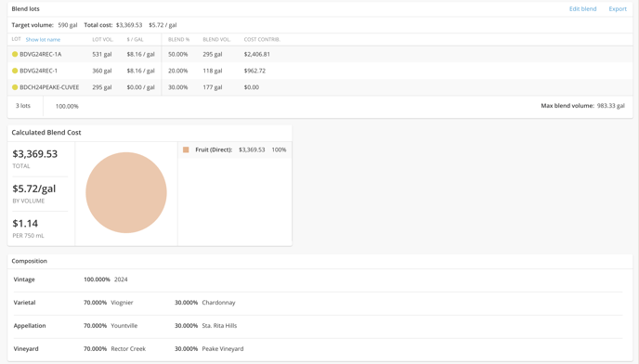Image resolution: width=639 pixels, height=364 pixels.
Task: Click the $ / GAL column header
Action: tap(135, 40)
